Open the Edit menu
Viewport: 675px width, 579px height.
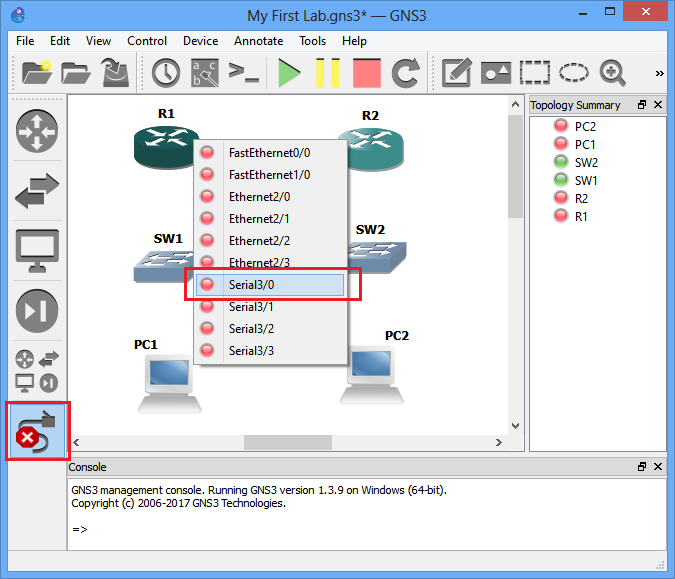pyautogui.click(x=60, y=41)
